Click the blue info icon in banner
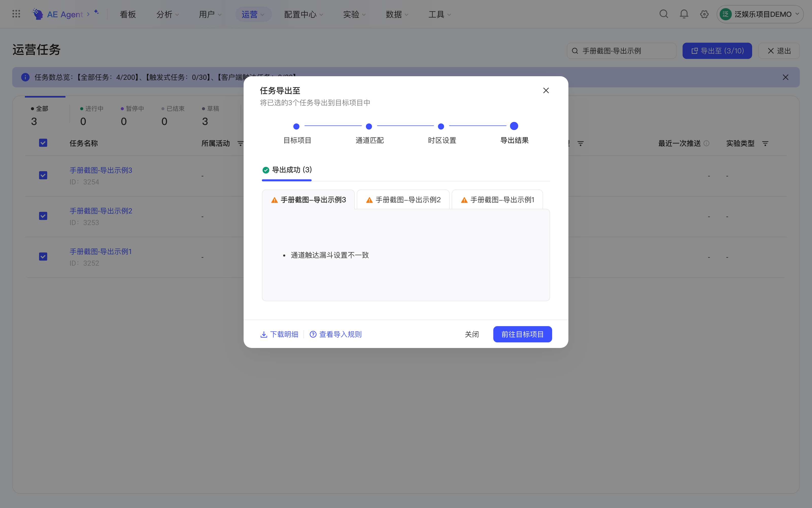Screen dimensions: 812x508 click(x=25, y=77)
